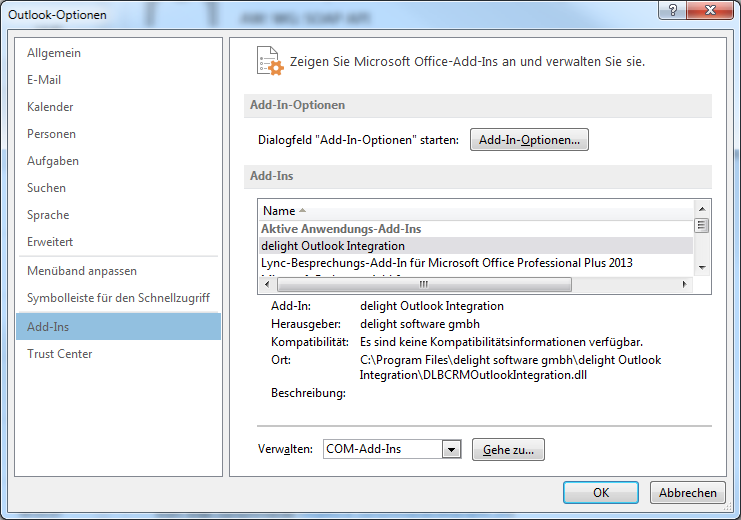Switch to the E-Mail options category
This screenshot has height=520, width=741.
44,80
